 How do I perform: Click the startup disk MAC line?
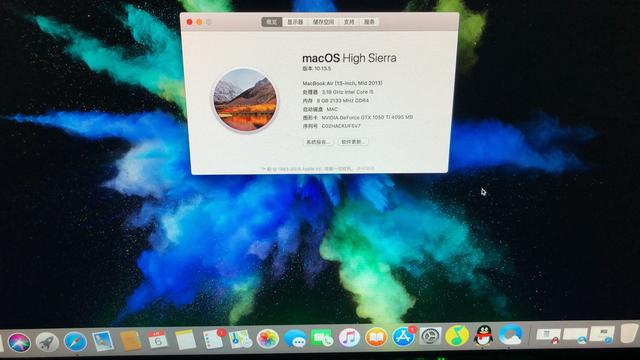click(320, 109)
